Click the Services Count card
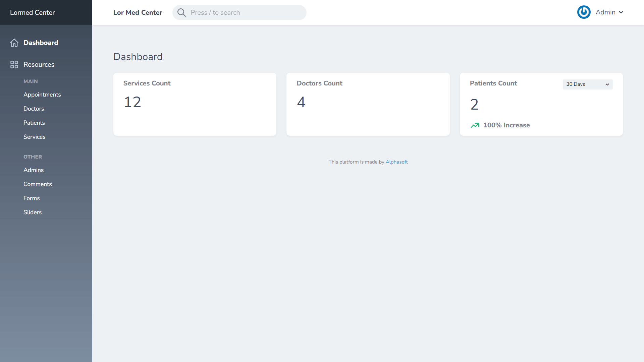644x362 pixels. coord(195,104)
